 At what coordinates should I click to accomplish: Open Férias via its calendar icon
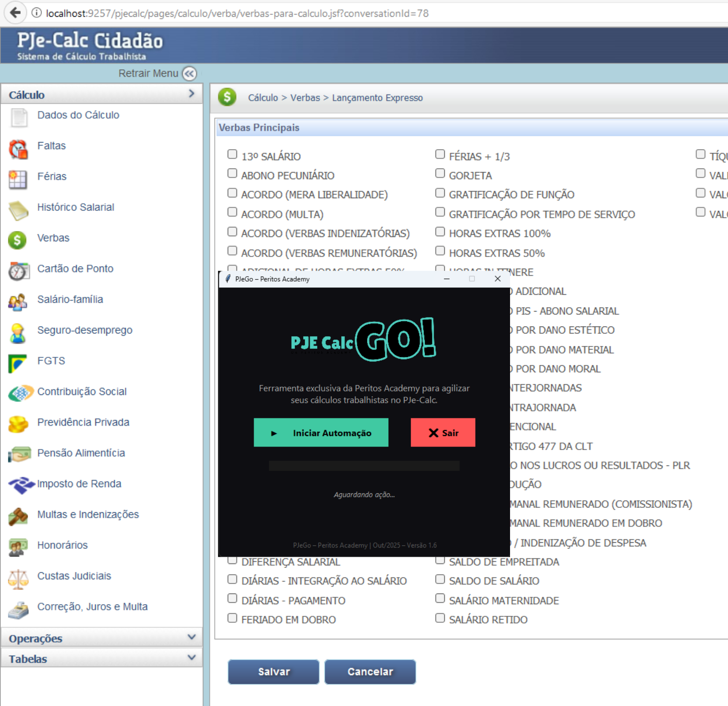pyautogui.click(x=18, y=180)
